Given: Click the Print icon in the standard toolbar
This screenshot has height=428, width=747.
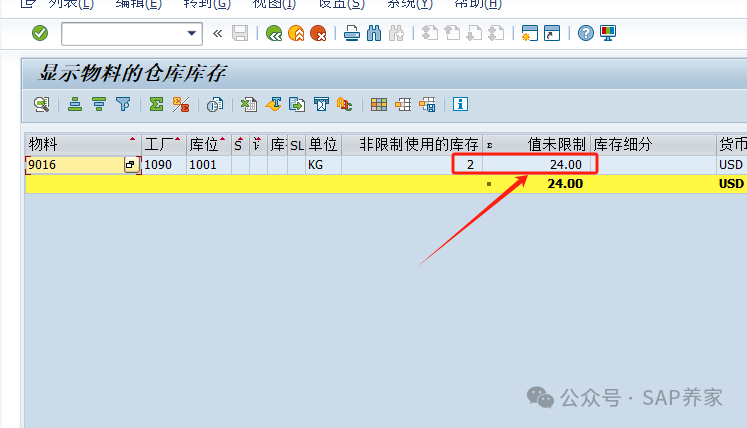Looking at the screenshot, I should [352, 33].
